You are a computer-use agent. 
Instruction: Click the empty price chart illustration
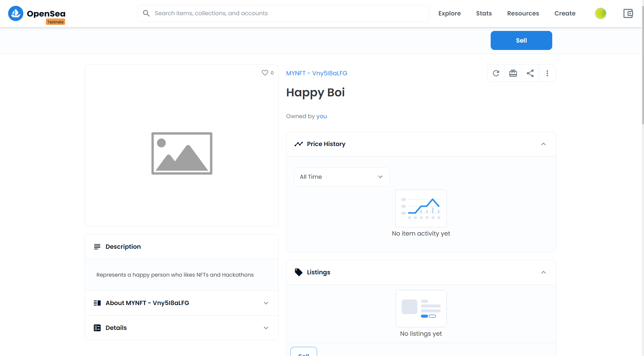pyautogui.click(x=421, y=208)
